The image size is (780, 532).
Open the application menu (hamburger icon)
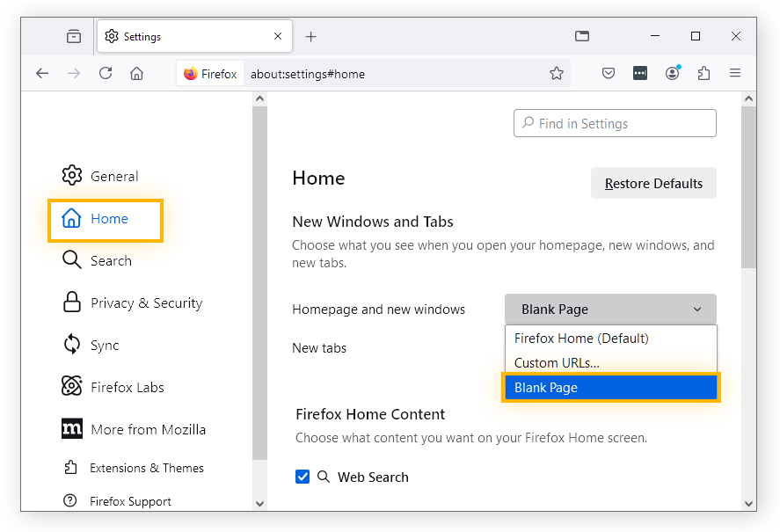[x=735, y=74]
